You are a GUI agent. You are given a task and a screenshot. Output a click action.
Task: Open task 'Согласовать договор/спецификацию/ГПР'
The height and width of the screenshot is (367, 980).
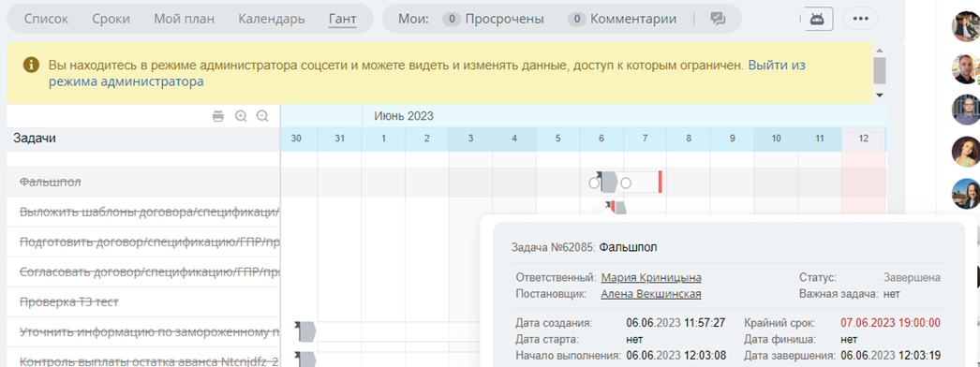coord(149,272)
